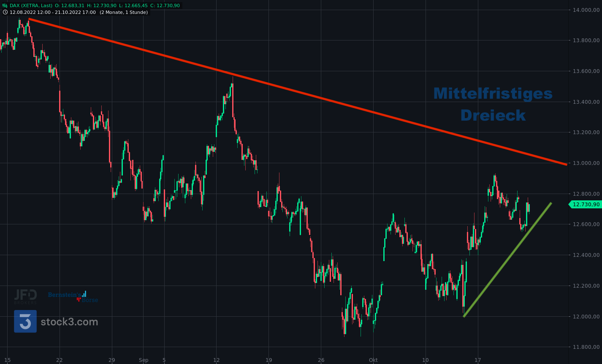Click the "26" date label on time axis

321,360
